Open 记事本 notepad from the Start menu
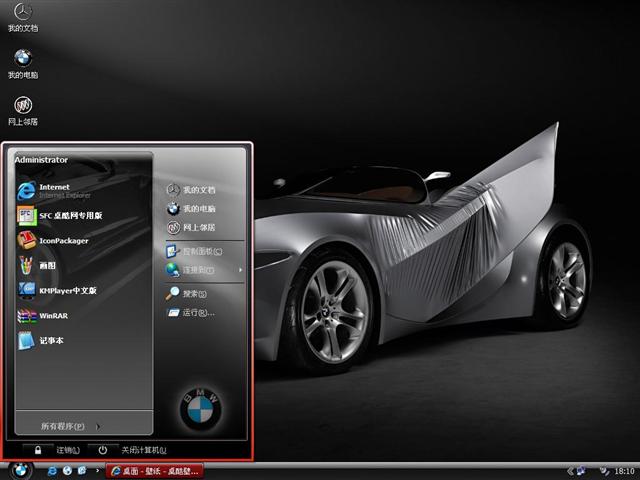This screenshot has height=480, width=640. (x=51, y=341)
